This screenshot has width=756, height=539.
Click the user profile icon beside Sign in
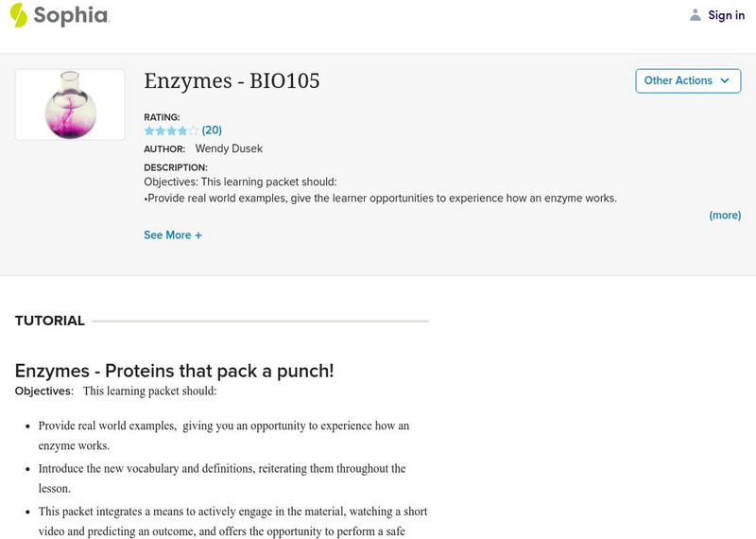pos(696,15)
